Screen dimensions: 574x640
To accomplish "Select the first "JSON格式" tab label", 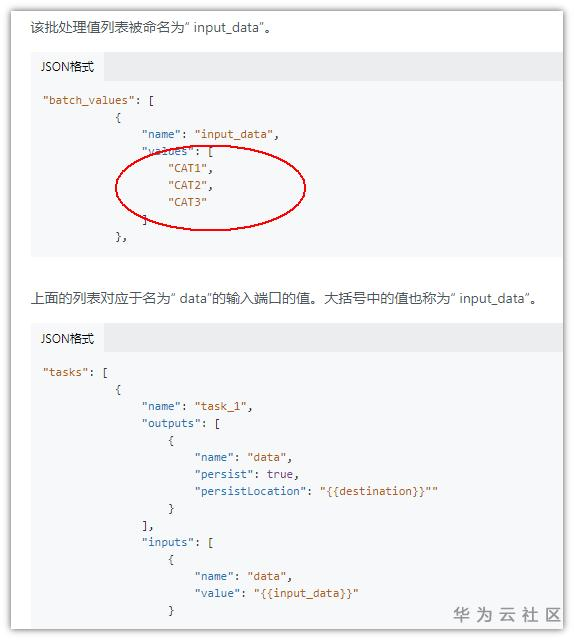I will click(67, 67).
